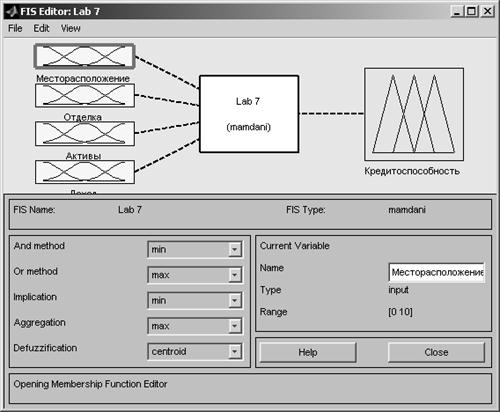
Task: Open the View menu
Action: 70,28
